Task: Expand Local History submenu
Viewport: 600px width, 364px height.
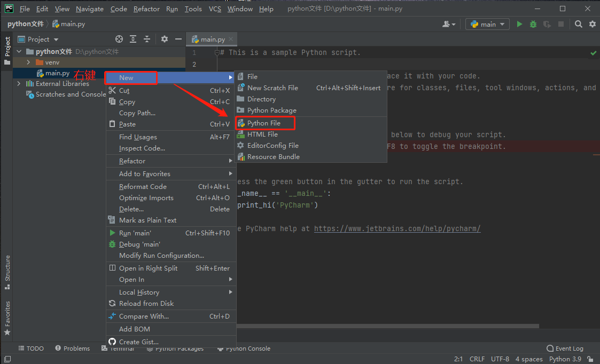Action: (x=171, y=292)
